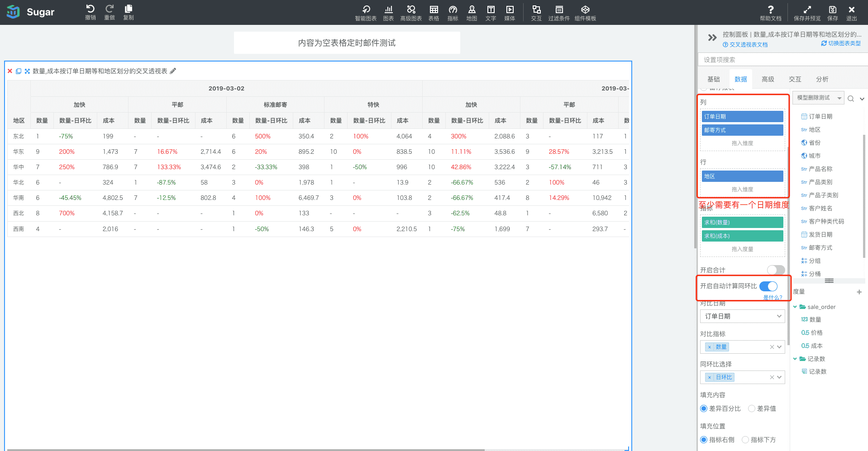868x451 pixels.
Task: Click the pencil icon to edit chart title
Action: coord(173,71)
